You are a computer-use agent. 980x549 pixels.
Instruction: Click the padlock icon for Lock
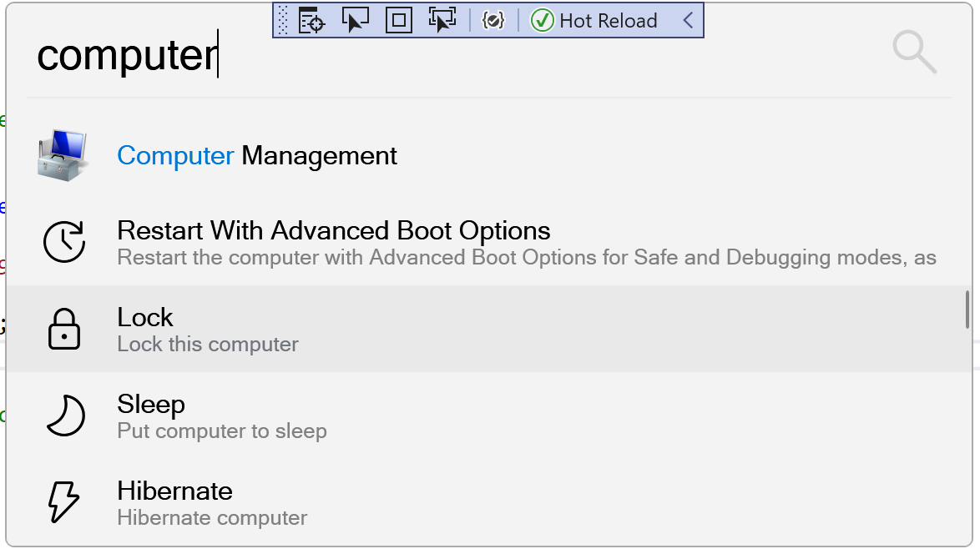coord(64,329)
